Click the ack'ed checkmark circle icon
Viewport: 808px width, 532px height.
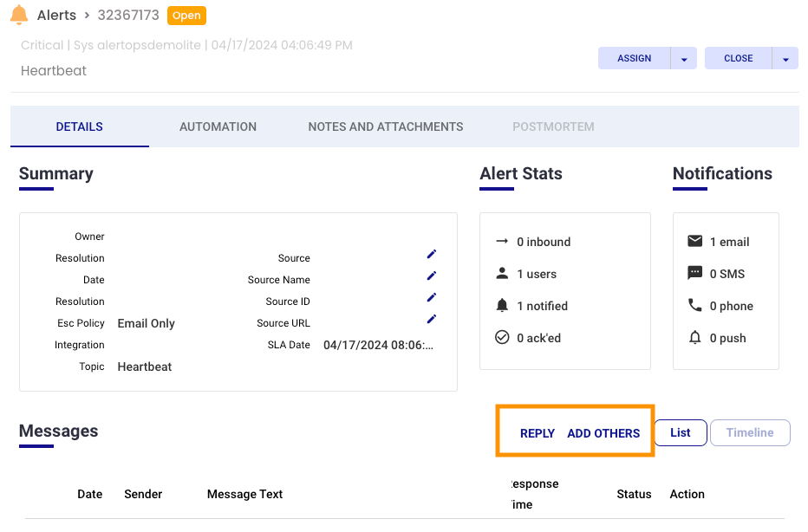click(502, 338)
